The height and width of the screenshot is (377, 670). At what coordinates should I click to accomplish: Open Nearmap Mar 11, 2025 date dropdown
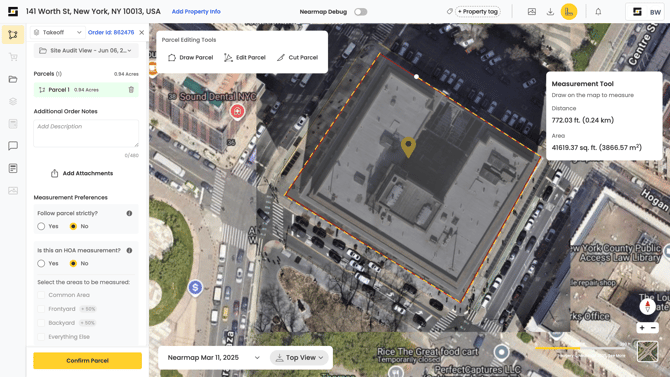click(x=213, y=358)
